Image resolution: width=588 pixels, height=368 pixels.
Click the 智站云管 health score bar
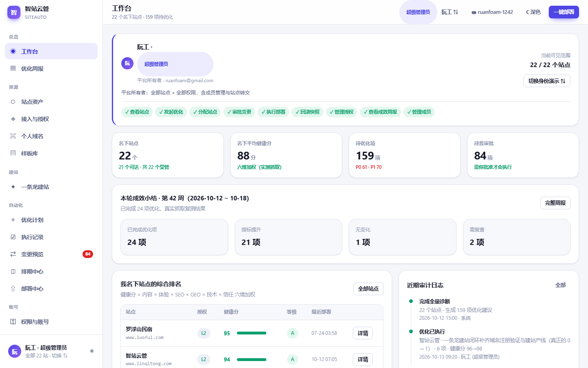click(x=252, y=359)
